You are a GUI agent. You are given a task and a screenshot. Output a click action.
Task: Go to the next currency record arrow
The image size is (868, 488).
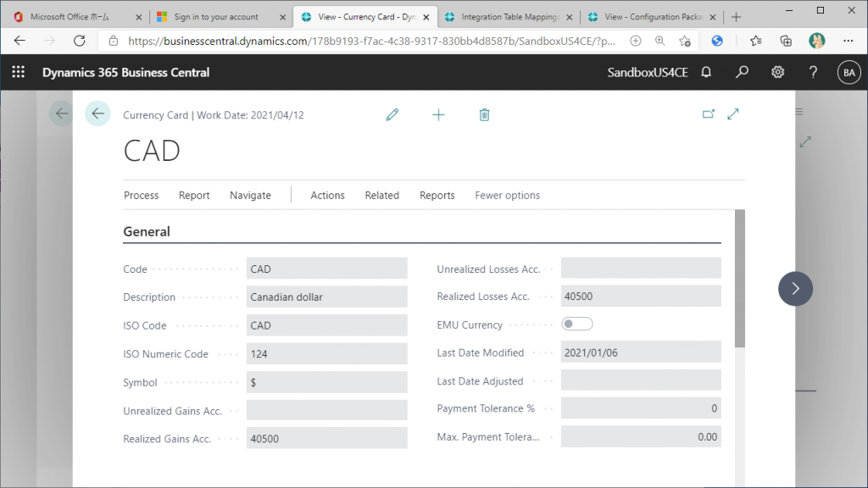(795, 288)
